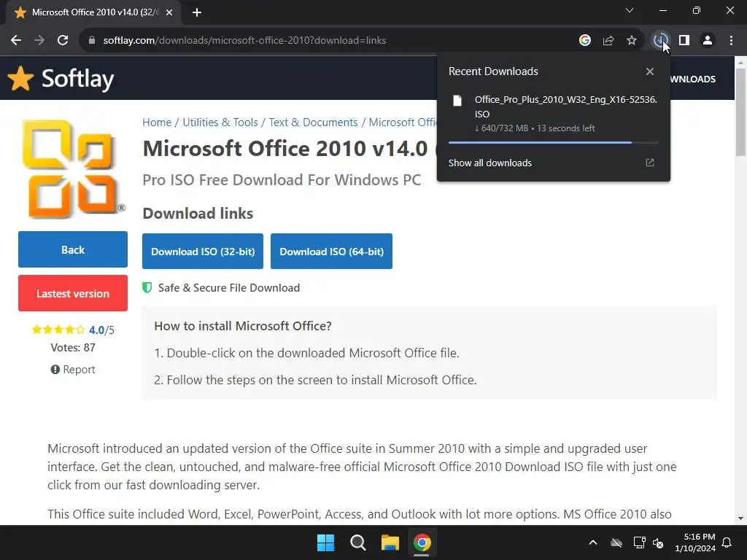
Task: Show hidden system tray icons
Action: (x=593, y=542)
